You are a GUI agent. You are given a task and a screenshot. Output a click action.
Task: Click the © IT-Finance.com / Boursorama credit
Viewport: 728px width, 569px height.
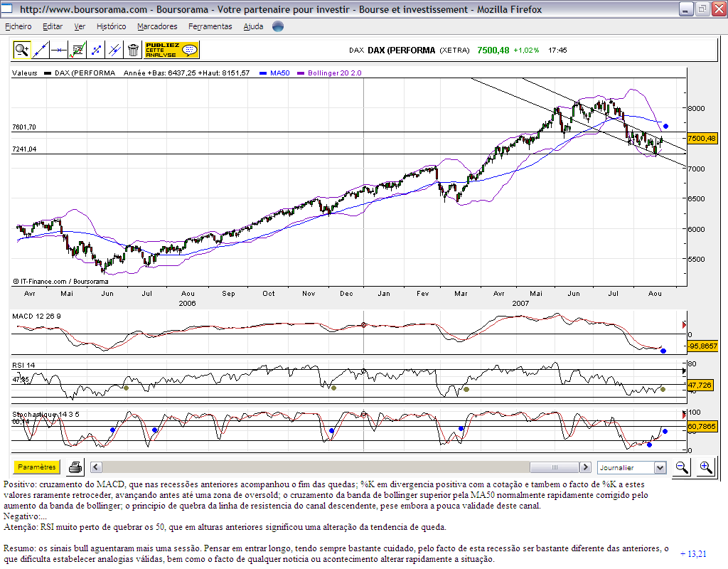[61, 282]
